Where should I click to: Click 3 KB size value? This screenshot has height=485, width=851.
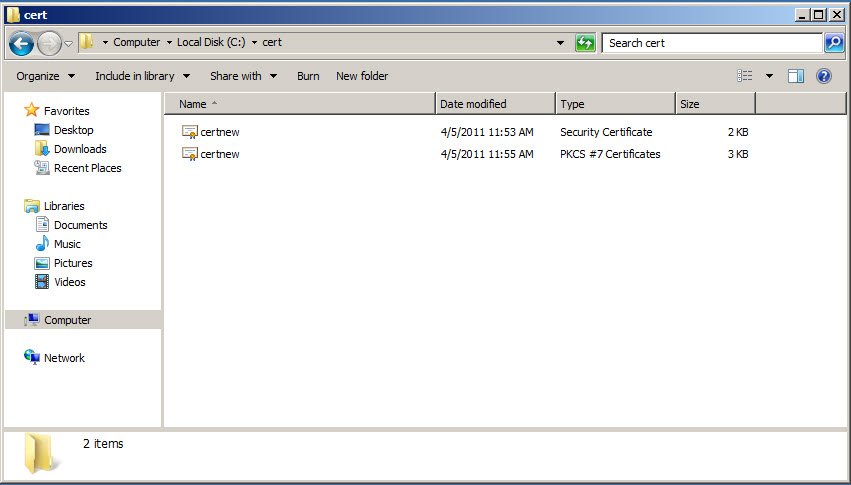click(738, 154)
